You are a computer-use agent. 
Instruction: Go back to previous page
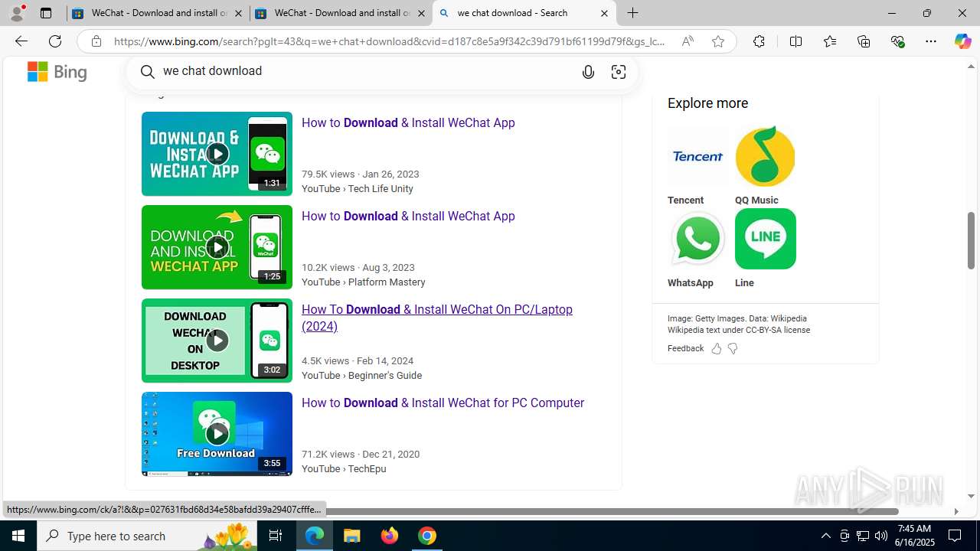tap(21, 41)
